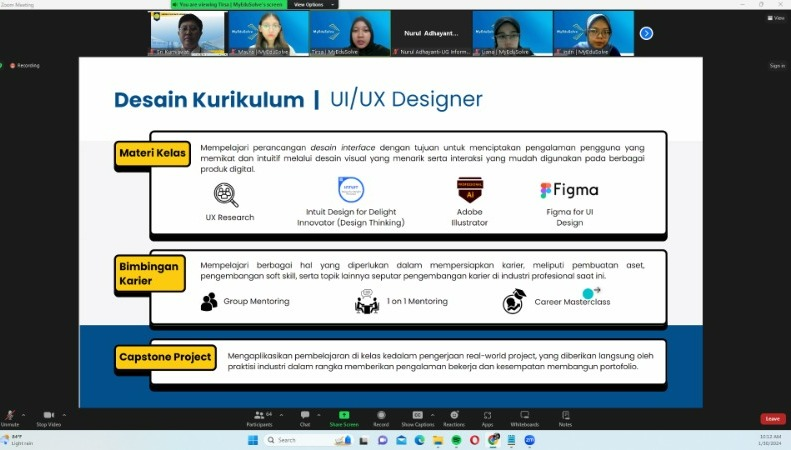The width and height of the screenshot is (791, 450).
Task: Open Zoom Apps
Action: pyautogui.click(x=487, y=418)
